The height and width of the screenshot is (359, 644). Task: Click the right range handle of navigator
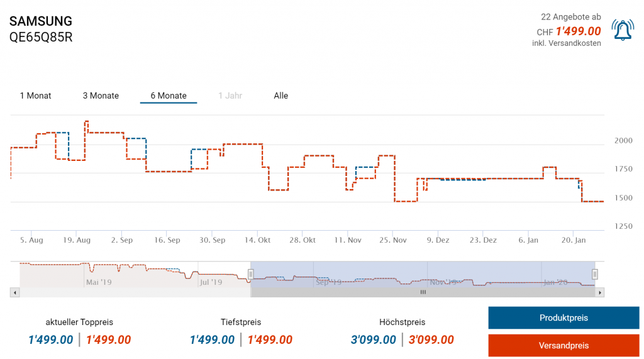coord(594,274)
